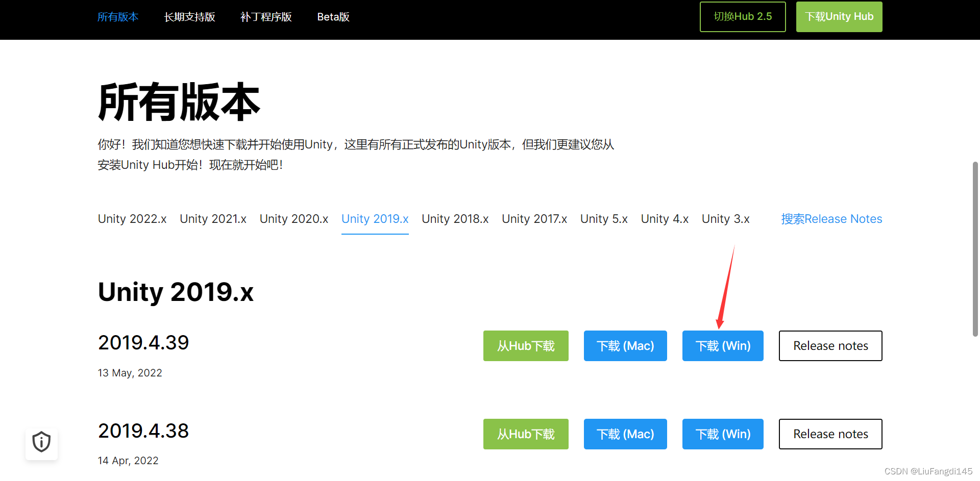
Task: Click the 下载Unity Hub button
Action: pos(839,17)
